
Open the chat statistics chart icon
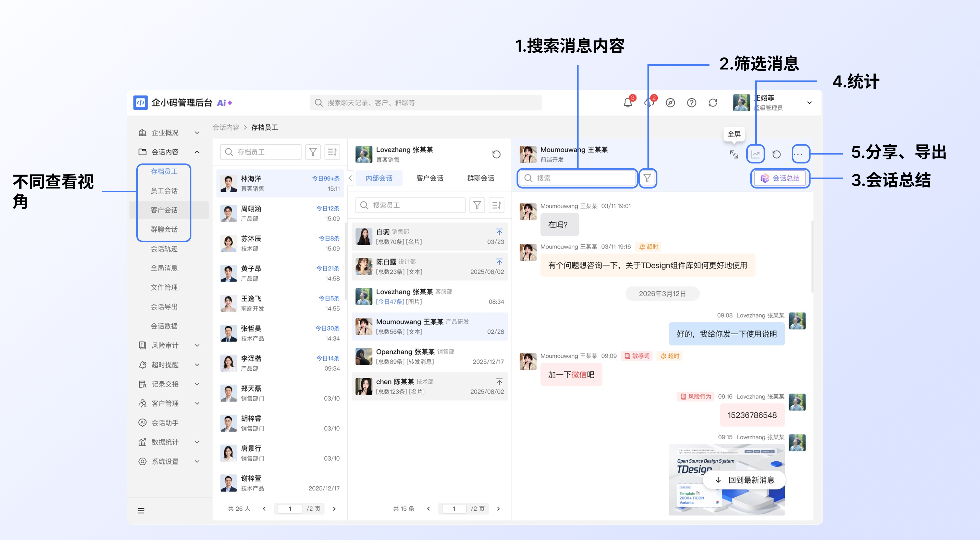point(755,154)
